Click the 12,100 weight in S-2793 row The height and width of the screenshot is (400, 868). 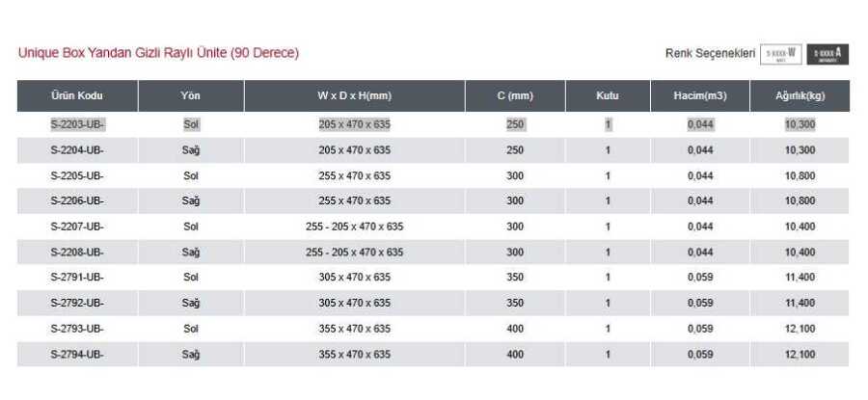(800, 329)
